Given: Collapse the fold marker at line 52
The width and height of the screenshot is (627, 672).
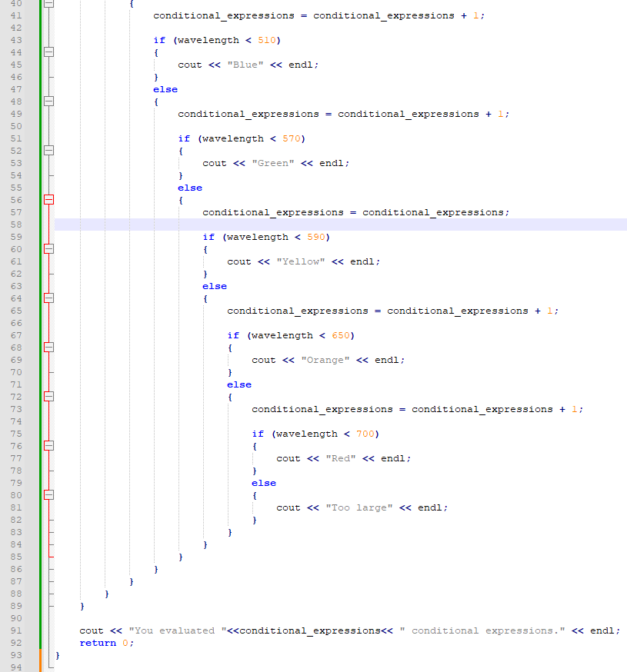Looking at the screenshot, I should [x=49, y=151].
